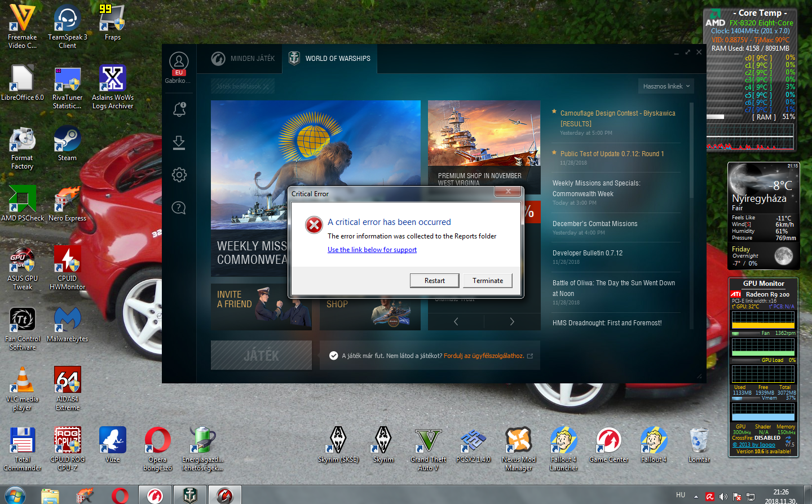
Task: Open the Freemake Video Converter desktop icon
Action: click(x=23, y=26)
